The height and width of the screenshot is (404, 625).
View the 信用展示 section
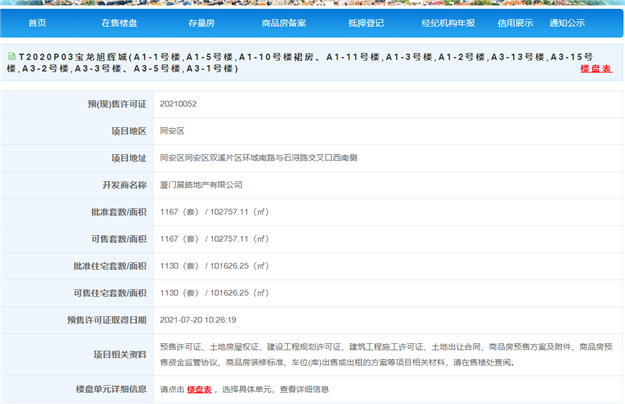coord(515,23)
